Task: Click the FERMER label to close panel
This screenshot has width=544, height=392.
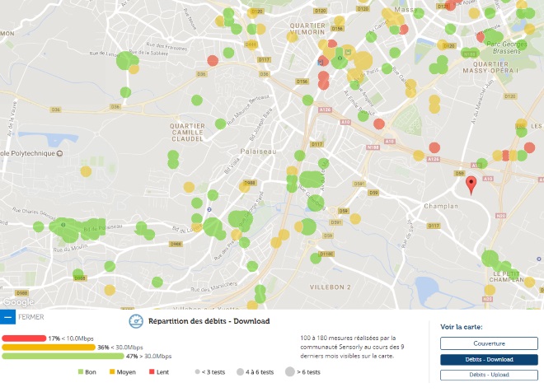Action: click(31, 316)
